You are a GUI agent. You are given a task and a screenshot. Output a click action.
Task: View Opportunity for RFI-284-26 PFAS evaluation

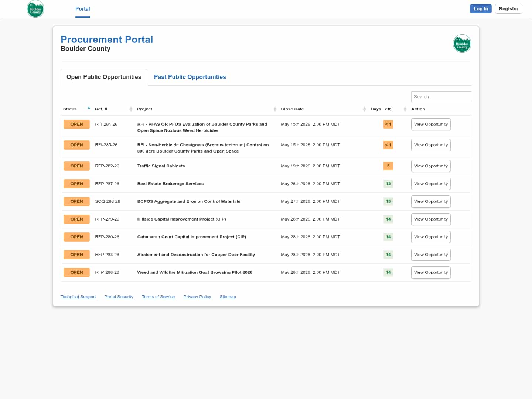(x=431, y=124)
